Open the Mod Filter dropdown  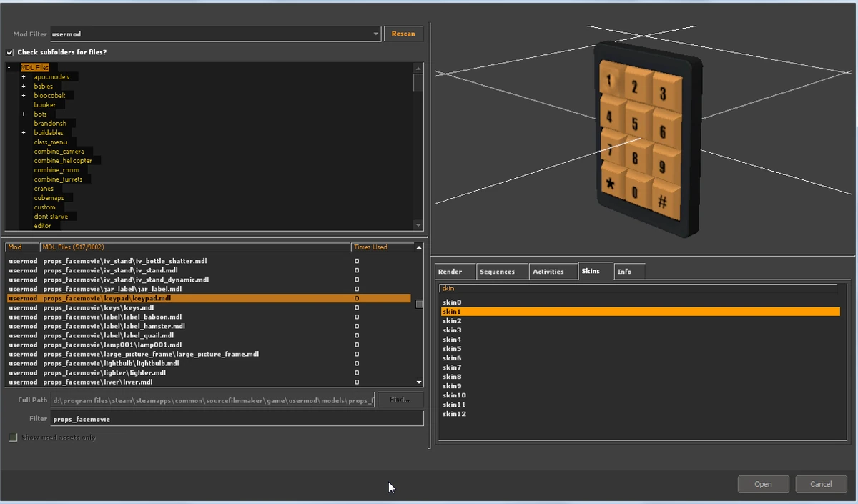click(x=375, y=34)
